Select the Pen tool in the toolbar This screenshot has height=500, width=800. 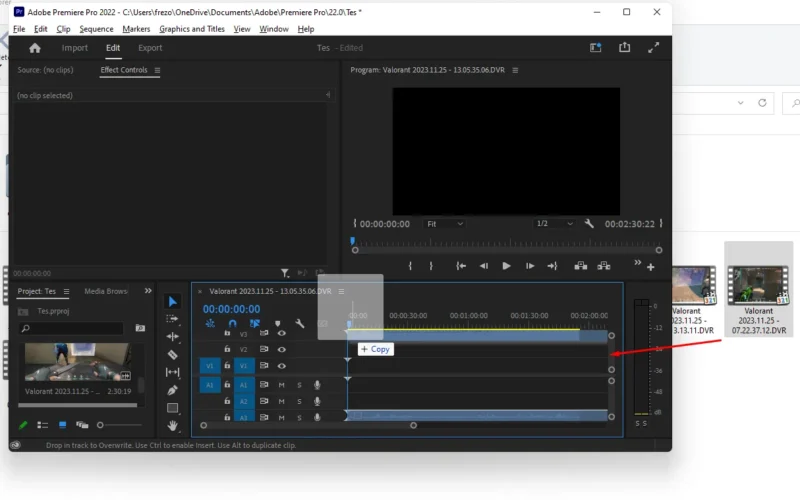tap(172, 390)
